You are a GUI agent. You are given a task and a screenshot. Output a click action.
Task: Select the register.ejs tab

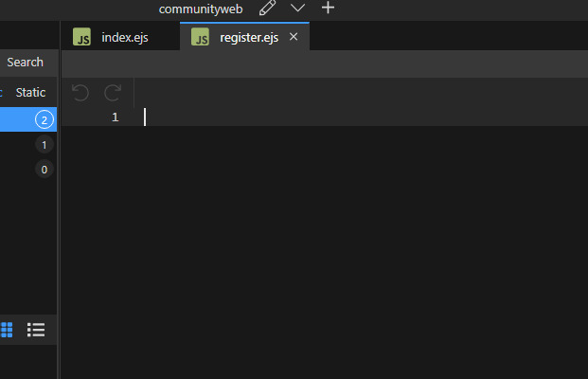tap(248, 37)
